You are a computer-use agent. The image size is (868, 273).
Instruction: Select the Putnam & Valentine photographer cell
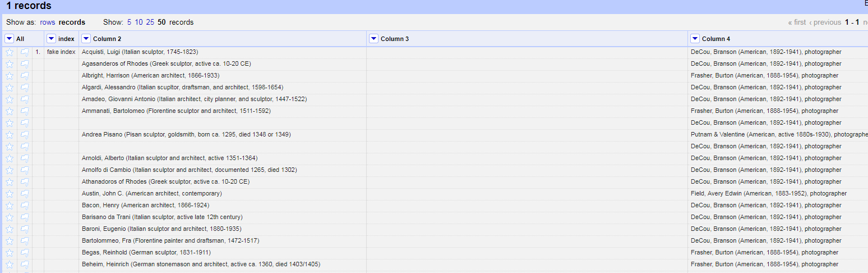click(779, 135)
